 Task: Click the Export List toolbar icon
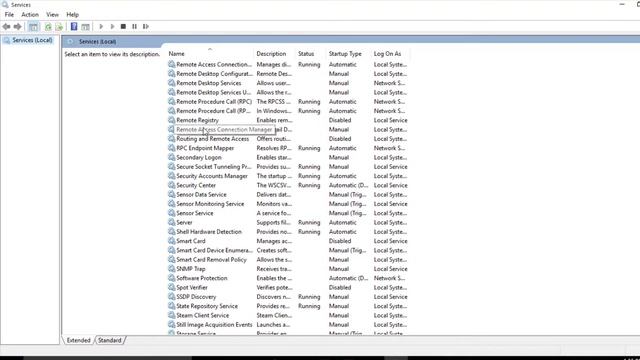click(59, 27)
